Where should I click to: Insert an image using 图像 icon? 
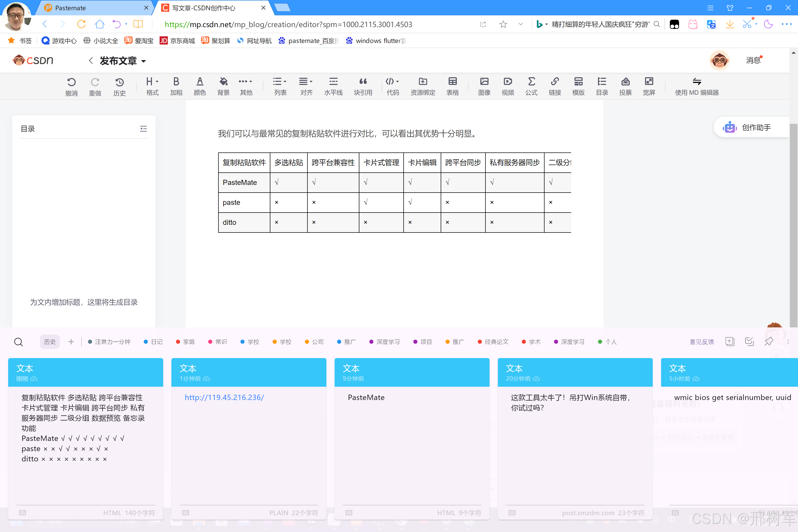point(484,86)
